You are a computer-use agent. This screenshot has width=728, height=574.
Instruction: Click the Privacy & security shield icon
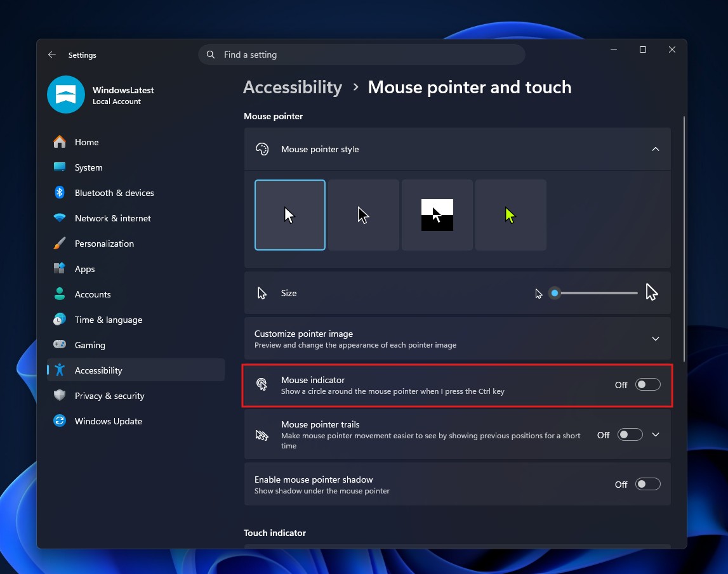tap(60, 395)
